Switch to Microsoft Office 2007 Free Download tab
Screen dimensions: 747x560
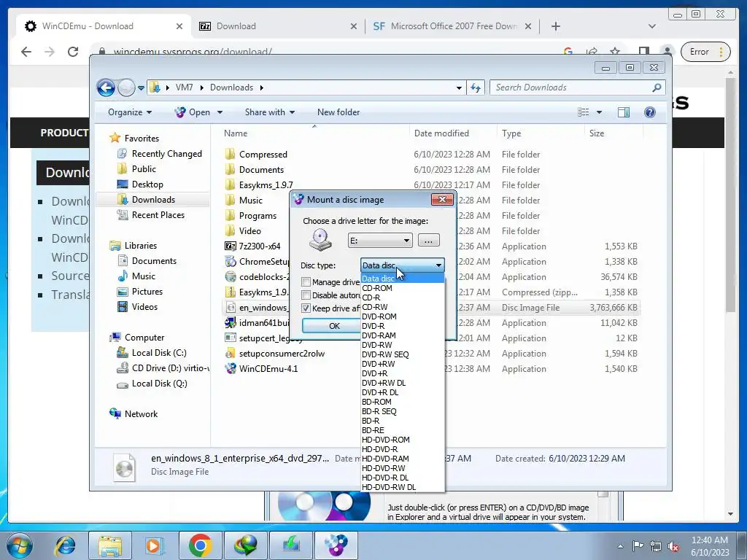click(x=452, y=26)
